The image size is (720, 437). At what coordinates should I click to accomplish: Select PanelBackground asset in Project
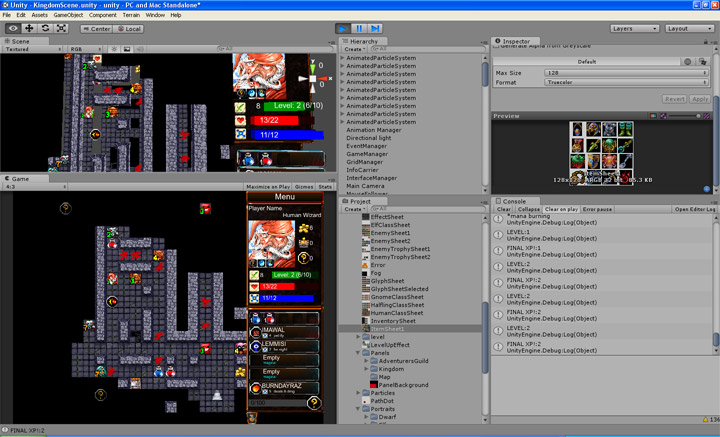(x=403, y=385)
